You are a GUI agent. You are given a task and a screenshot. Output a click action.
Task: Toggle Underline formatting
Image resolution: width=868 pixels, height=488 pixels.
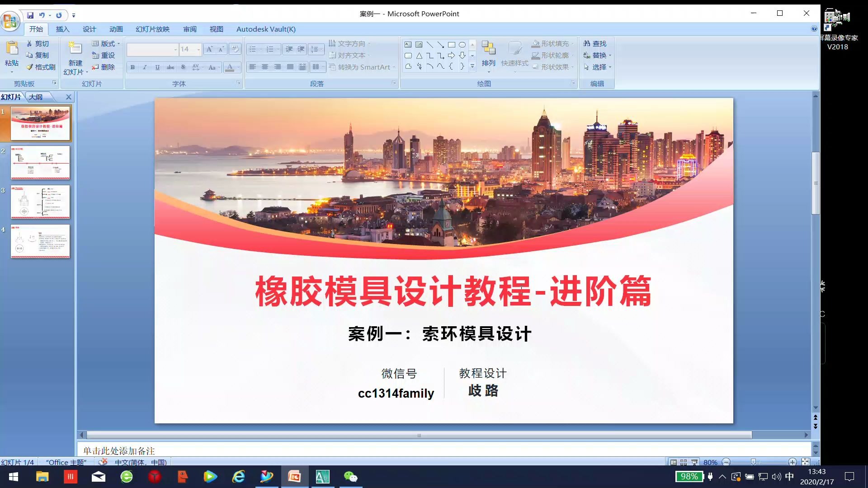coord(157,67)
